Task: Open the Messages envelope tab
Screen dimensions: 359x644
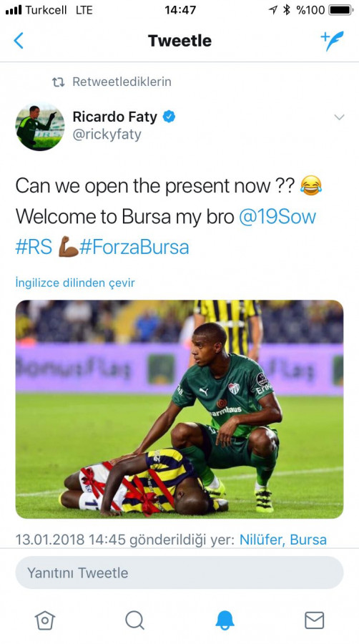Action: tap(314, 620)
